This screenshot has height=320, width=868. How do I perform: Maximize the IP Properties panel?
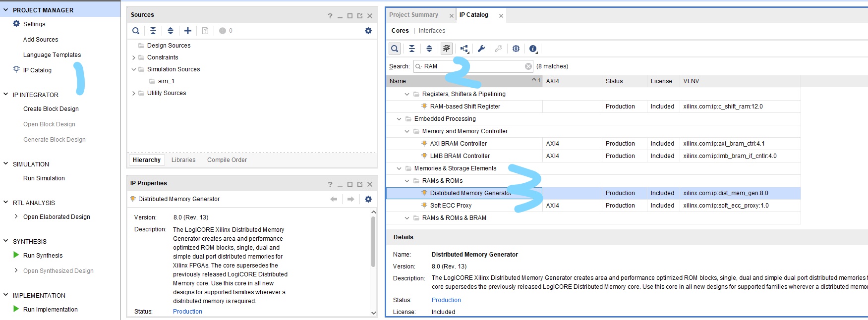point(350,184)
